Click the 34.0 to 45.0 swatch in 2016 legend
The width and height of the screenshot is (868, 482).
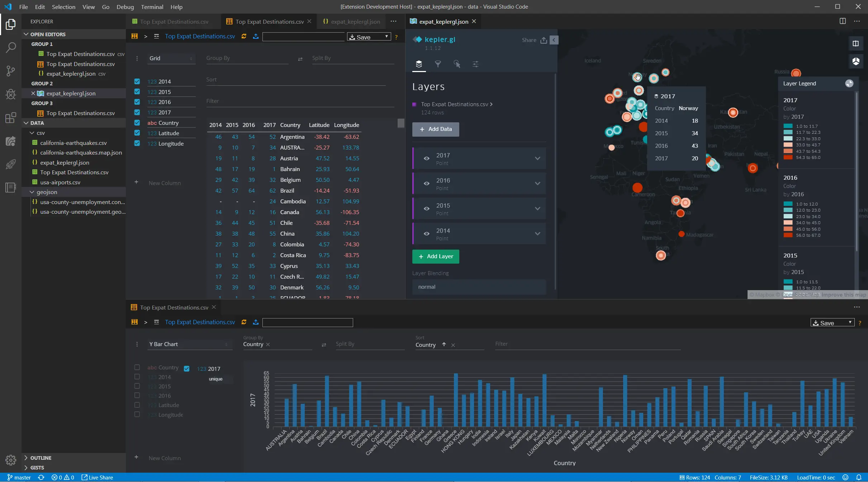(788, 223)
